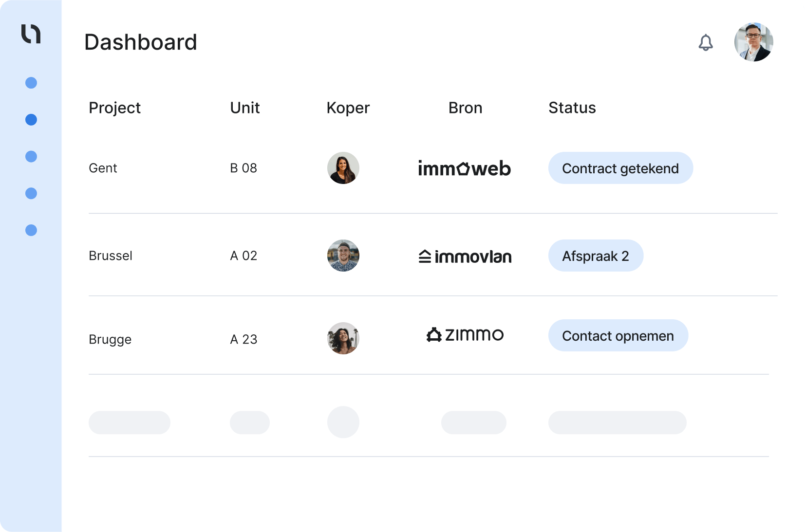
Task: Select the third sidebar navigation dot
Action: tap(31, 157)
